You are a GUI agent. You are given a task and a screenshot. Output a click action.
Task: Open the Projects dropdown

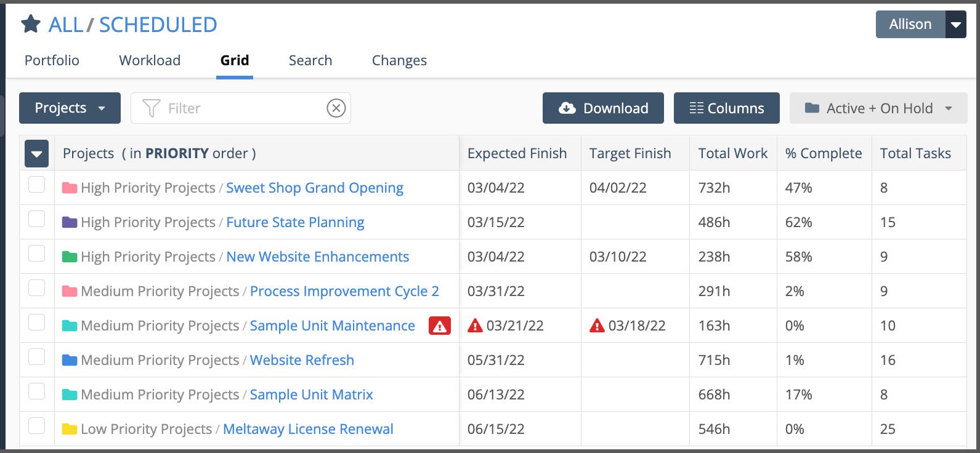tap(70, 108)
